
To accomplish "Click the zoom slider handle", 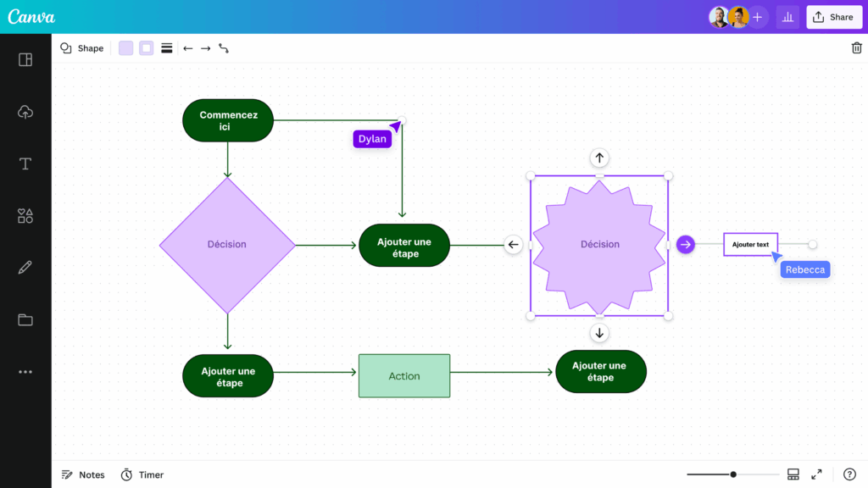I will (x=733, y=474).
